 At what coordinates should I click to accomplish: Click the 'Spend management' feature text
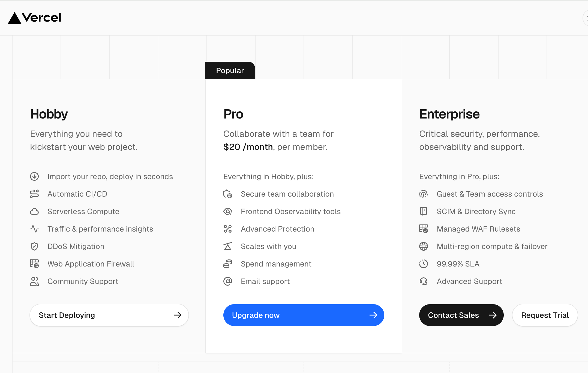276,264
